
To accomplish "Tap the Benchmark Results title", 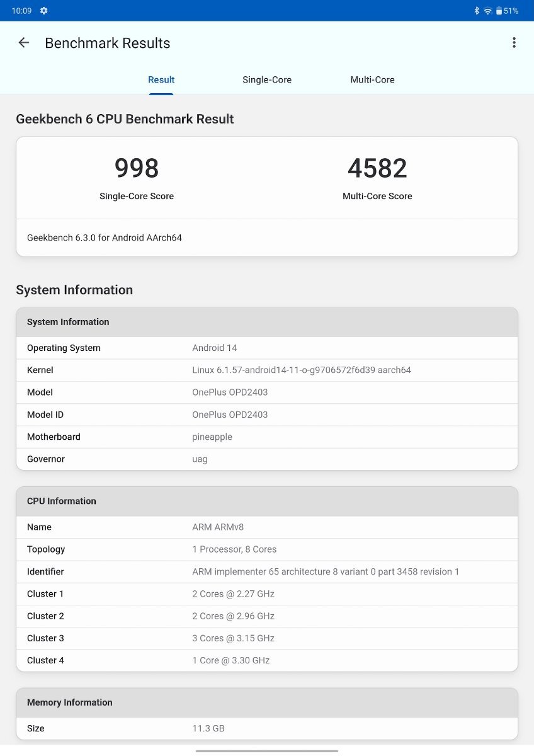I will (x=108, y=43).
